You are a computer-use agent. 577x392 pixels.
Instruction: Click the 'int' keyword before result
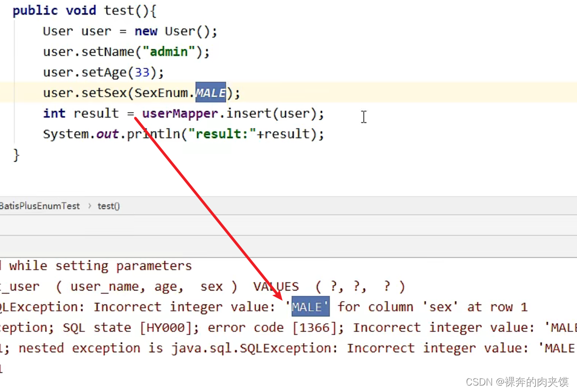[x=54, y=113]
